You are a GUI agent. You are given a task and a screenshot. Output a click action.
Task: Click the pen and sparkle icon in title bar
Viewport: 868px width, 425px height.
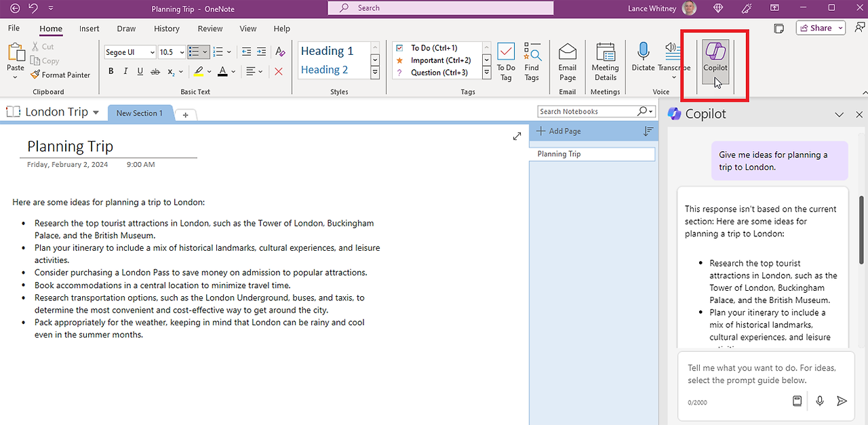[x=748, y=8]
